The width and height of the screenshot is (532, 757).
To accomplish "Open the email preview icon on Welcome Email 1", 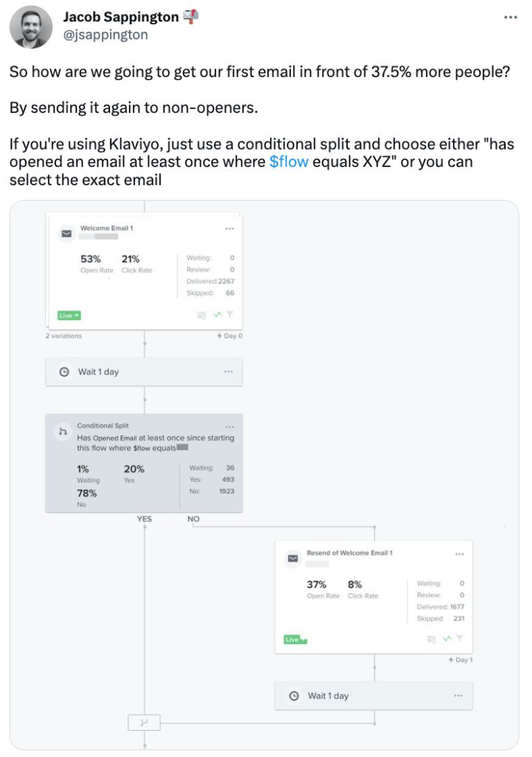I will click(x=201, y=315).
